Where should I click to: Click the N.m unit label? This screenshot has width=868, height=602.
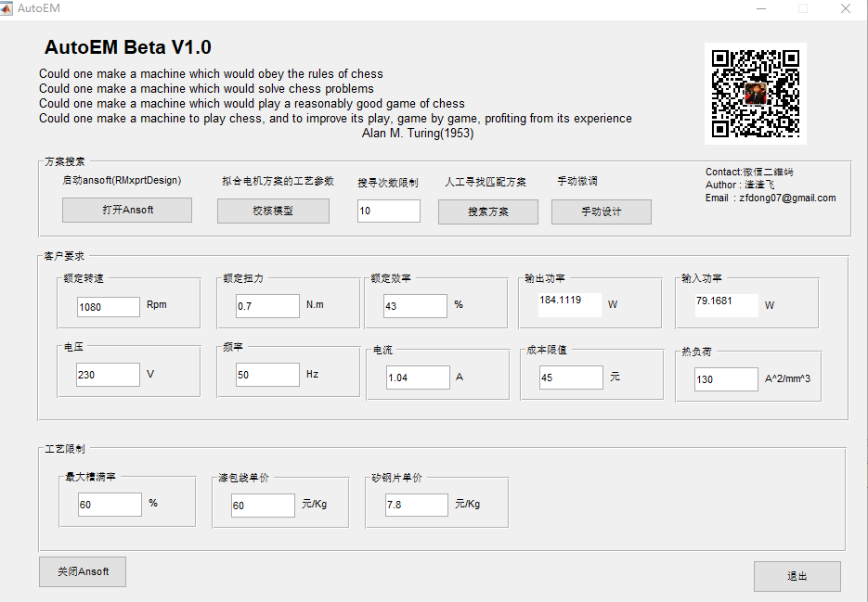(315, 305)
